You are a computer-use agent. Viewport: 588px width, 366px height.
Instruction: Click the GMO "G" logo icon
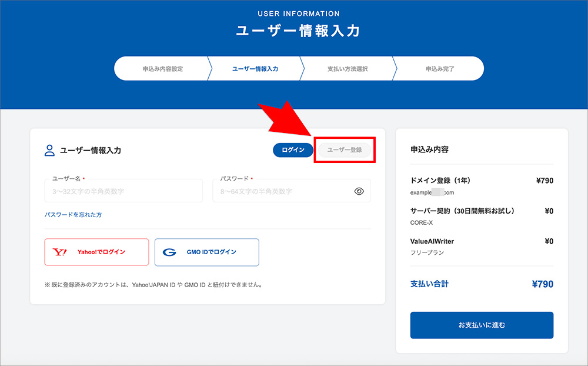(x=170, y=252)
